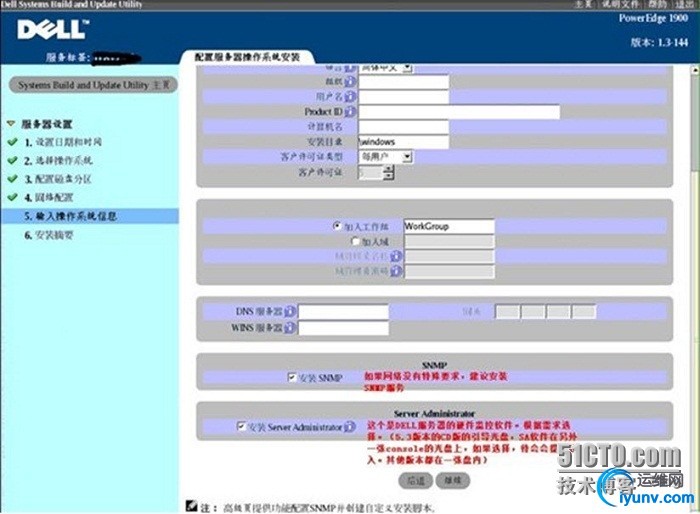Click the 计算机名 text field
This screenshot has width=700, height=514.
[x=404, y=127]
